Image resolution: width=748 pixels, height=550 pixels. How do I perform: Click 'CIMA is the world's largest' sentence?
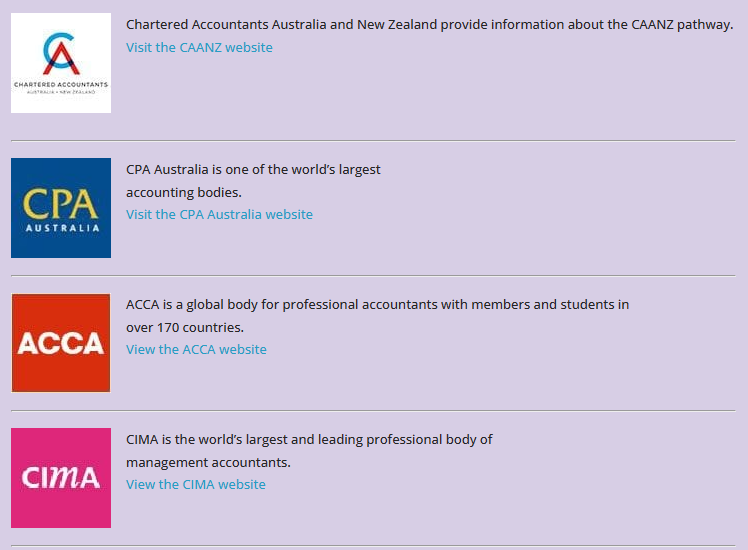click(x=309, y=439)
